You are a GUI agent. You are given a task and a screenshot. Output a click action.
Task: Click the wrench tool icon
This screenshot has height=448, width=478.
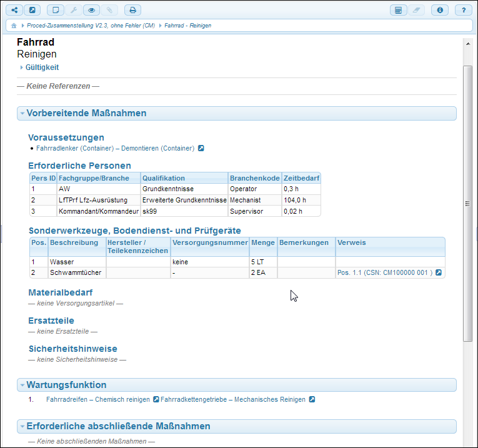click(74, 10)
